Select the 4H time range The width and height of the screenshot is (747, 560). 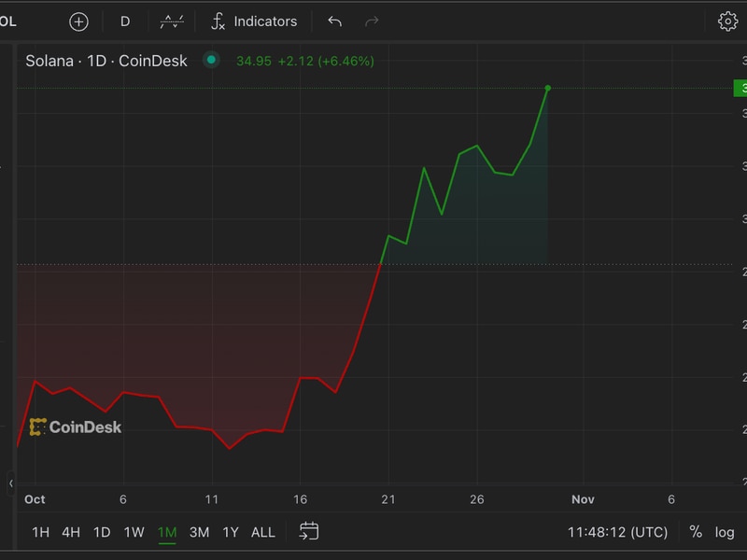(71, 532)
